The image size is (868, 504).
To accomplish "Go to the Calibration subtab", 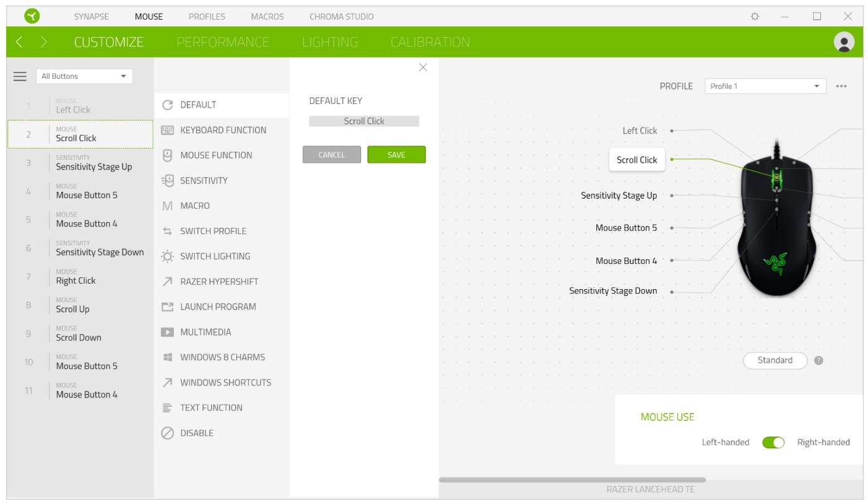I will 430,43.
